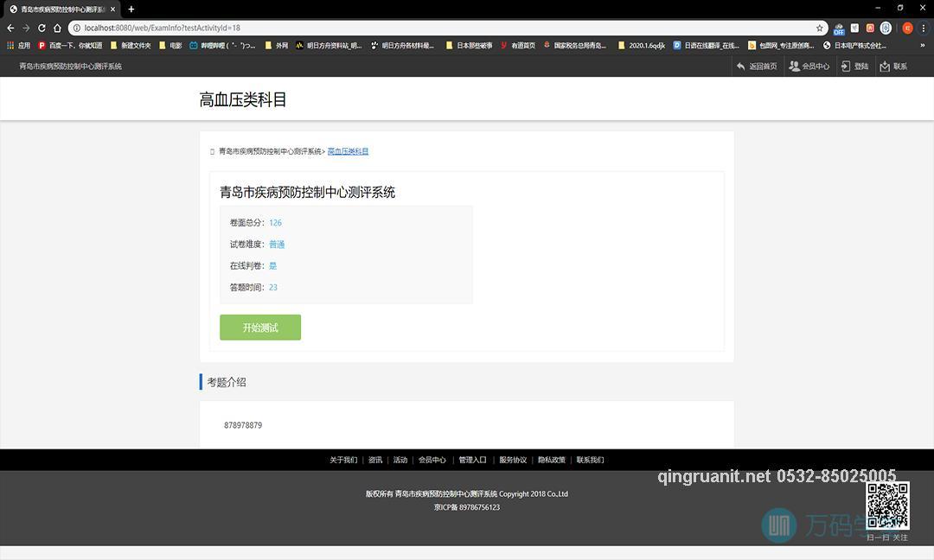Click 隐私政策 in the footer
This screenshot has width=934, height=560.
[552, 460]
